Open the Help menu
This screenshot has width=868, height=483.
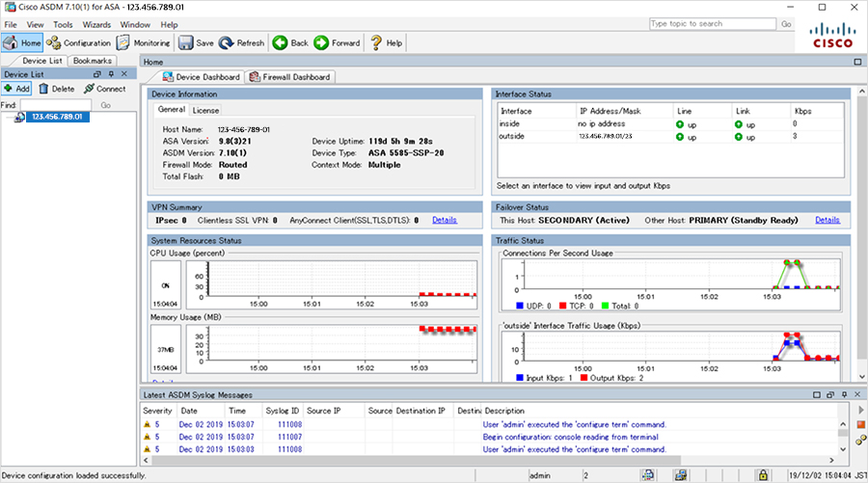(169, 24)
